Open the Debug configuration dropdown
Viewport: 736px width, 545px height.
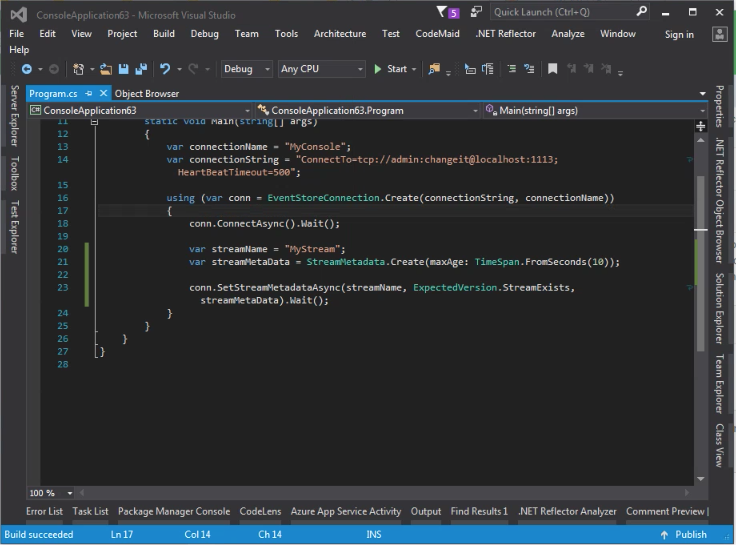246,69
